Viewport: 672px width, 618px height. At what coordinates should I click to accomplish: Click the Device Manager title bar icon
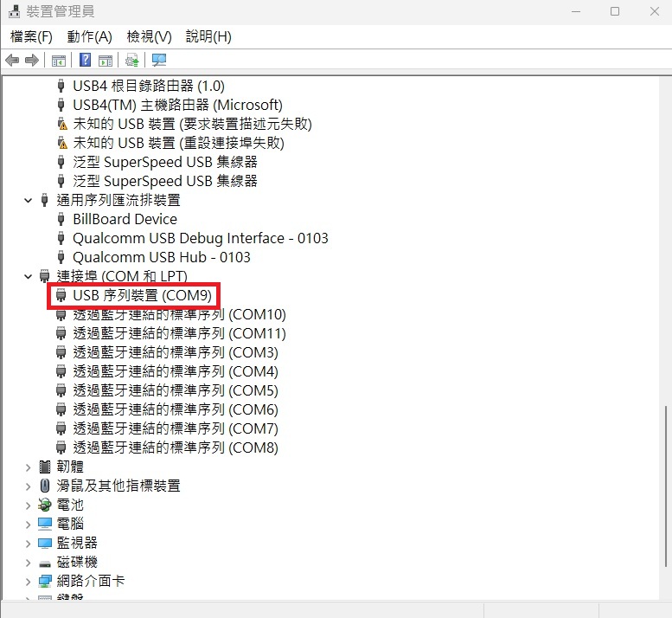pyautogui.click(x=14, y=11)
